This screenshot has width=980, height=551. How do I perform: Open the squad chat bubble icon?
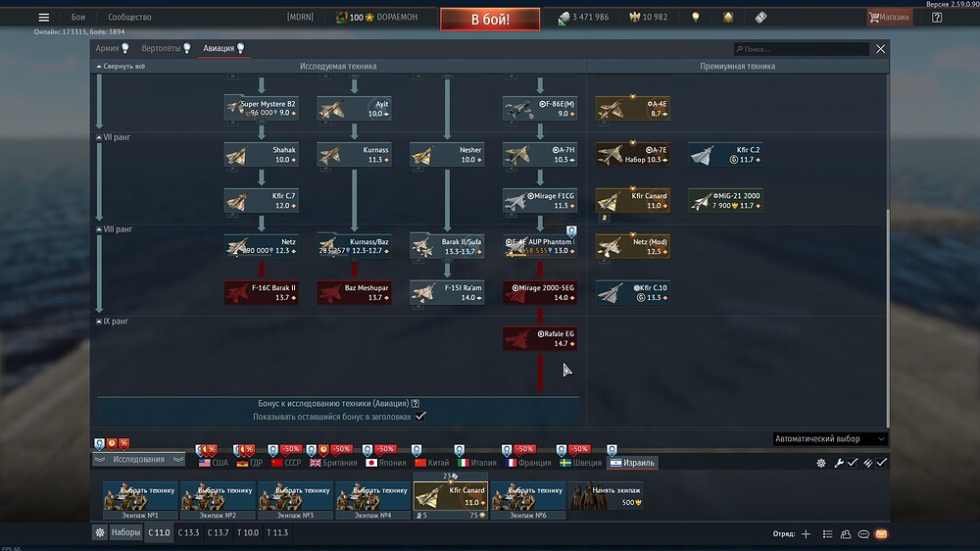pos(863,534)
